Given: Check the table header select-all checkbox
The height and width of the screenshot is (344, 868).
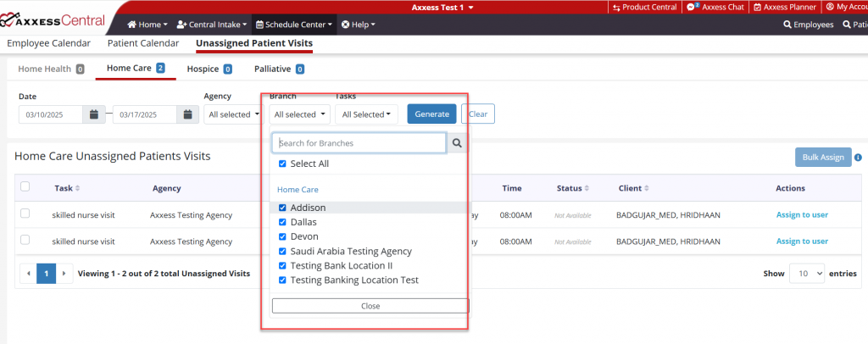Looking at the screenshot, I should tap(25, 186).
